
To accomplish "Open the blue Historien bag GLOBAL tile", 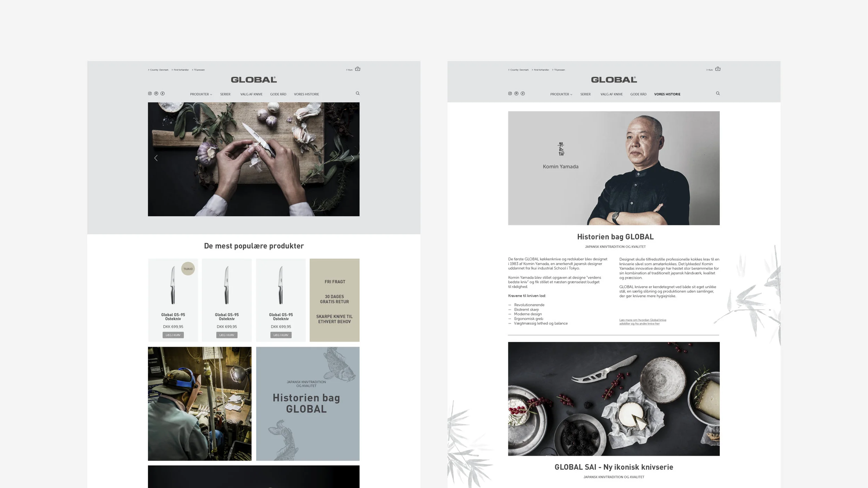I will [x=308, y=404].
